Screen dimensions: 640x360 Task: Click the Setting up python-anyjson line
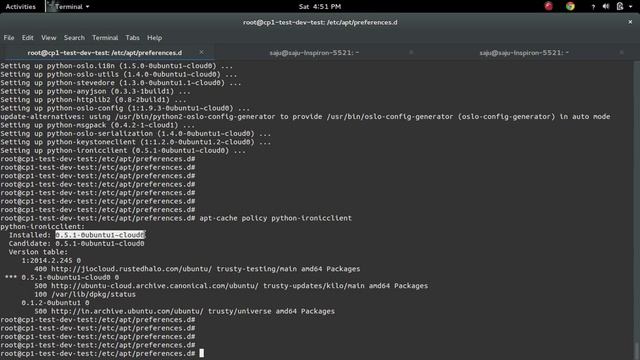coord(96,91)
